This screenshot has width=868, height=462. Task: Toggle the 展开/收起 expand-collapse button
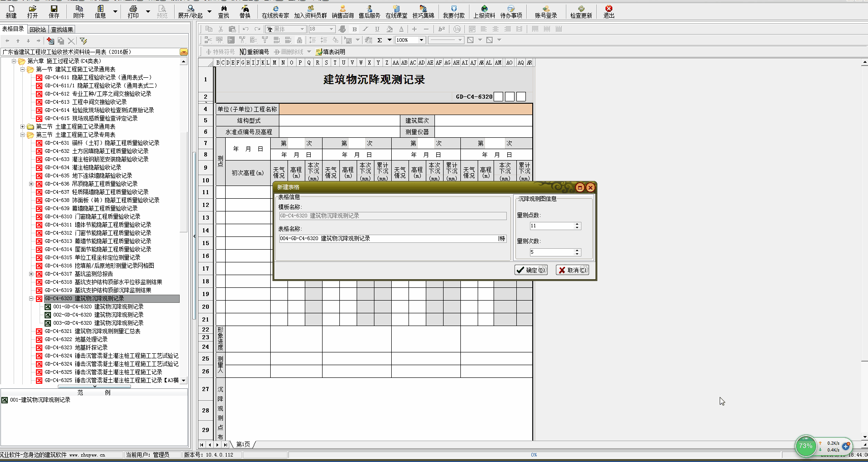pos(190,11)
